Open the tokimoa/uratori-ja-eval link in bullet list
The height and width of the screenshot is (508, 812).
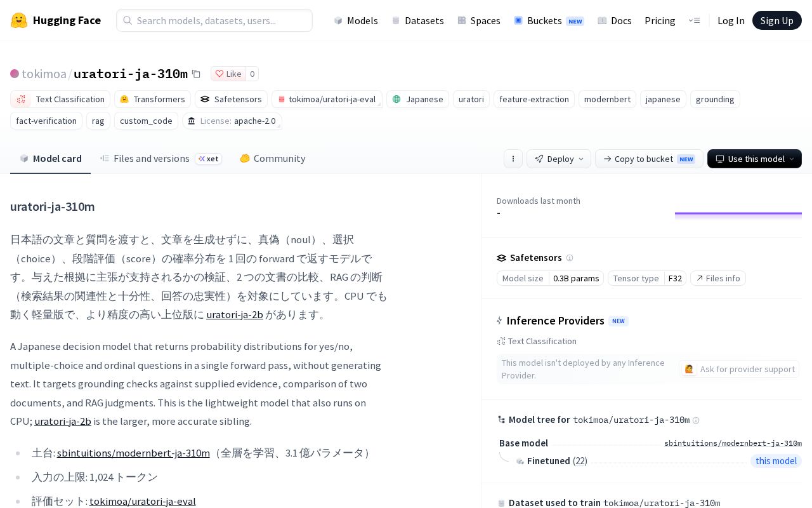coord(143,501)
